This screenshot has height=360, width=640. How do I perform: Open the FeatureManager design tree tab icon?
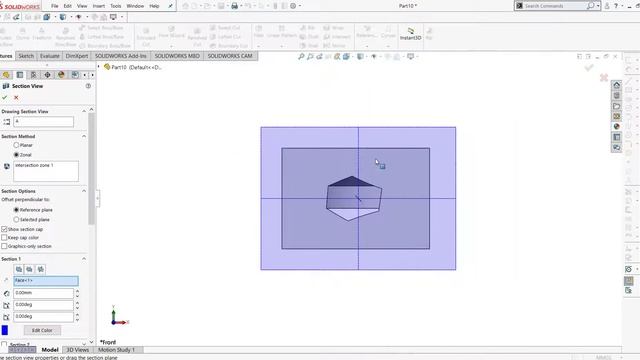(x=6, y=75)
